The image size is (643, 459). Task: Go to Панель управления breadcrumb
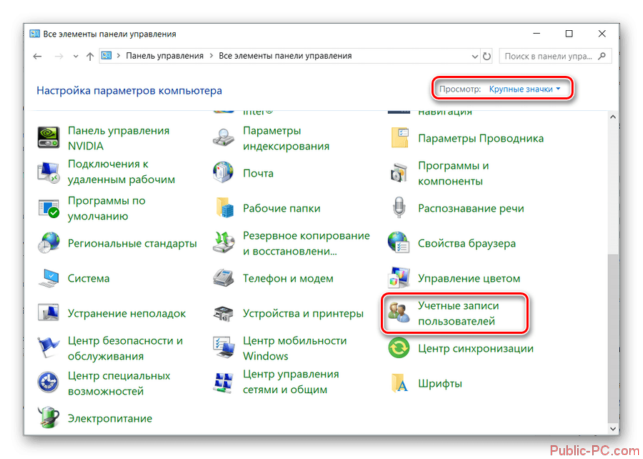tap(164, 56)
